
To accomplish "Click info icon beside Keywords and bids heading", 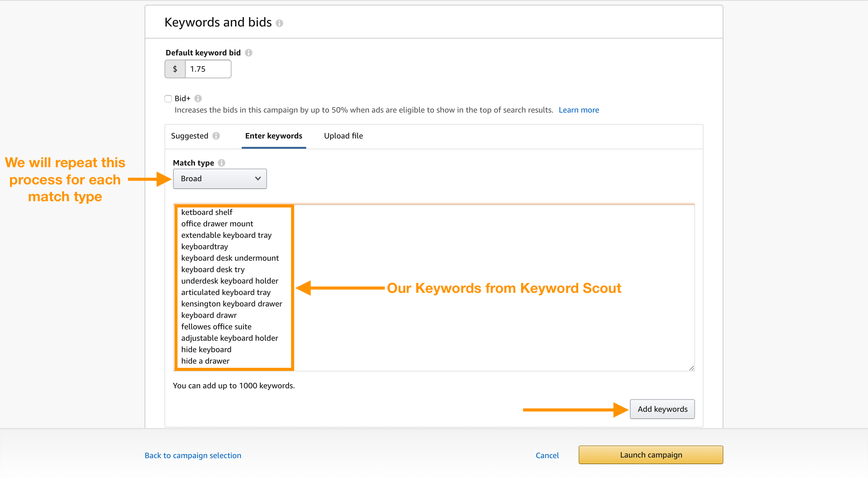I will [x=279, y=23].
